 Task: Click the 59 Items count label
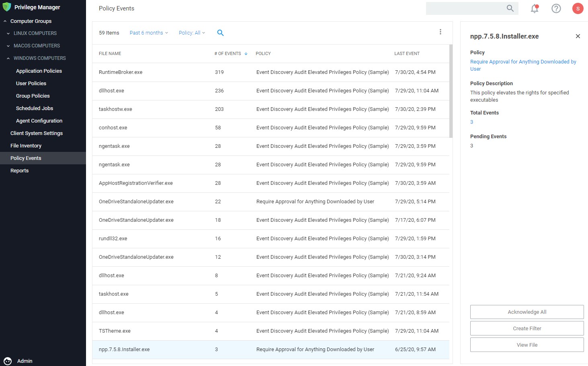click(109, 33)
